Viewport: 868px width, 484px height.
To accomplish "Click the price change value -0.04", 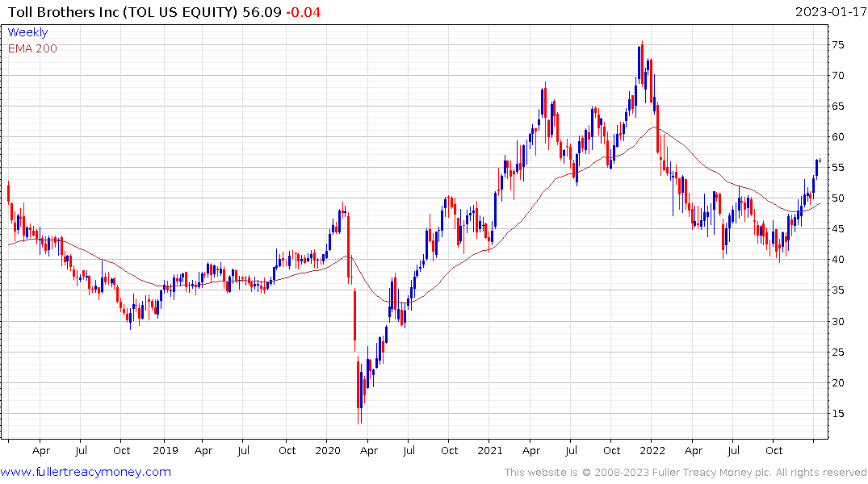I will [x=304, y=12].
